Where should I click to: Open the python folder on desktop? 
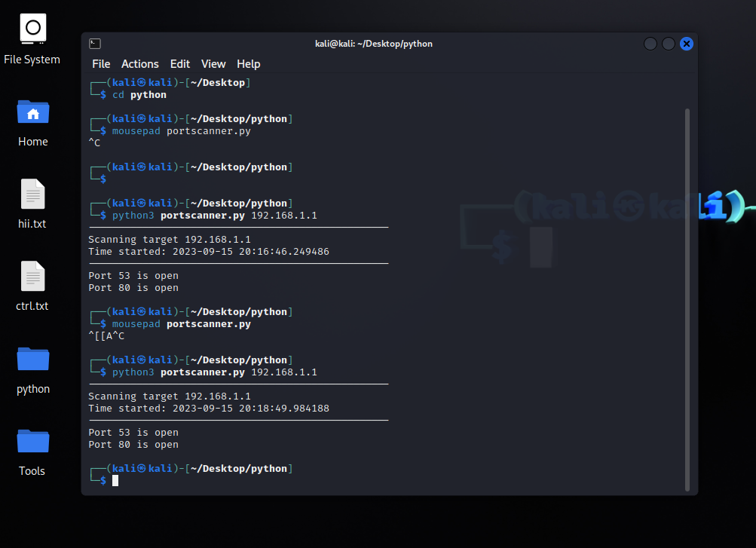point(32,360)
